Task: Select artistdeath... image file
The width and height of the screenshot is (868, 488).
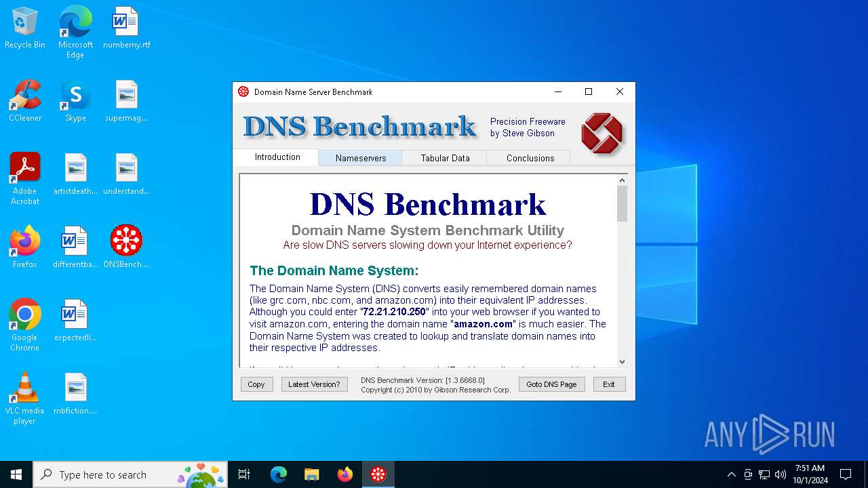Action: point(75,175)
